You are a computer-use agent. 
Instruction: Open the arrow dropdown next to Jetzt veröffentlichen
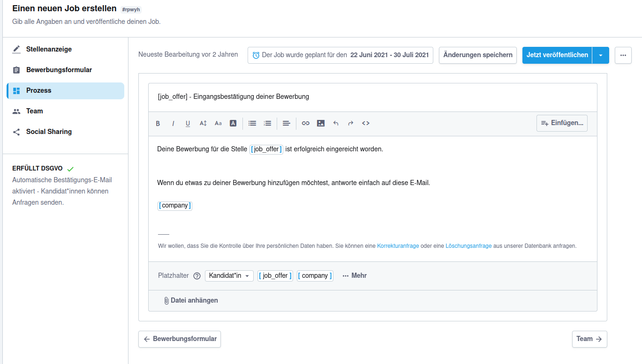601,55
